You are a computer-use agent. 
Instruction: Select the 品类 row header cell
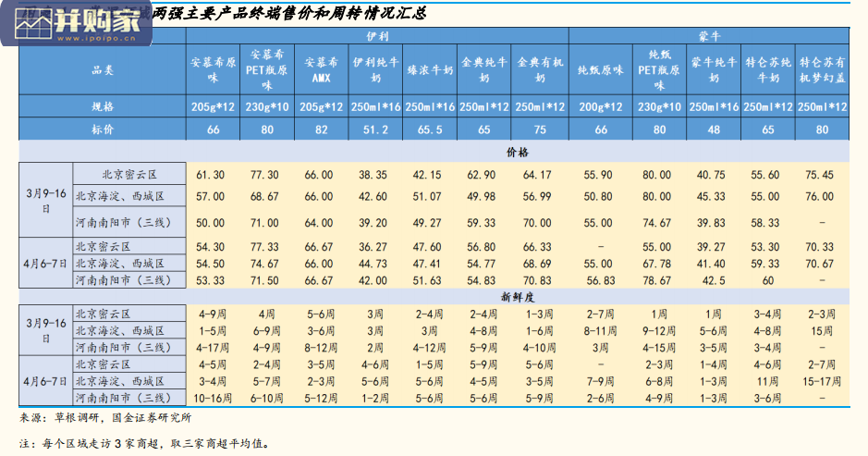103,69
